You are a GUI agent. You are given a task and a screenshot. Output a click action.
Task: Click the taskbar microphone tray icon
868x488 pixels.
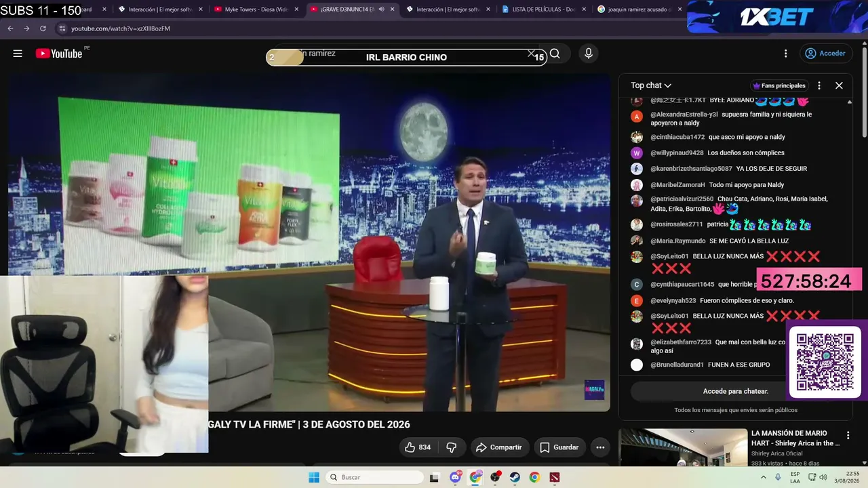coord(778,477)
